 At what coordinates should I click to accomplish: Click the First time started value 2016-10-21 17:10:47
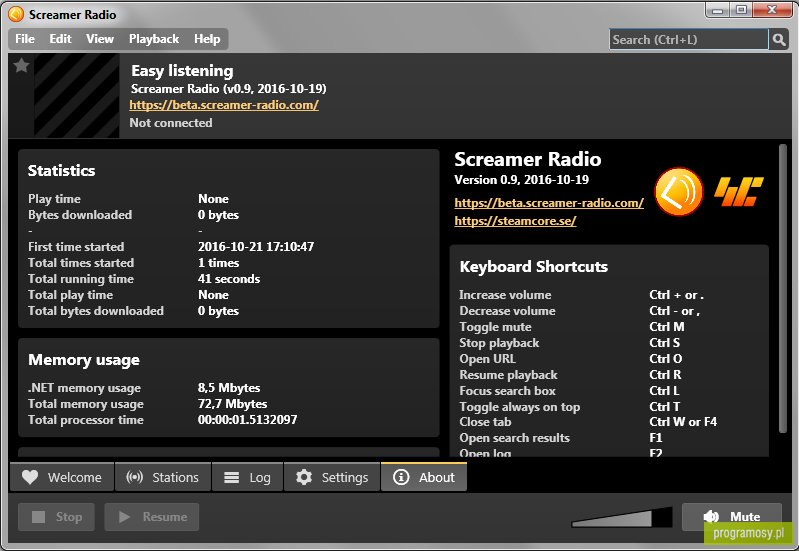tap(256, 247)
